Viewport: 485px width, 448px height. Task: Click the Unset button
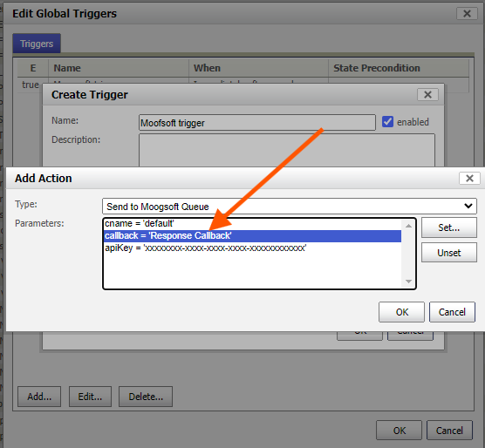coord(449,253)
